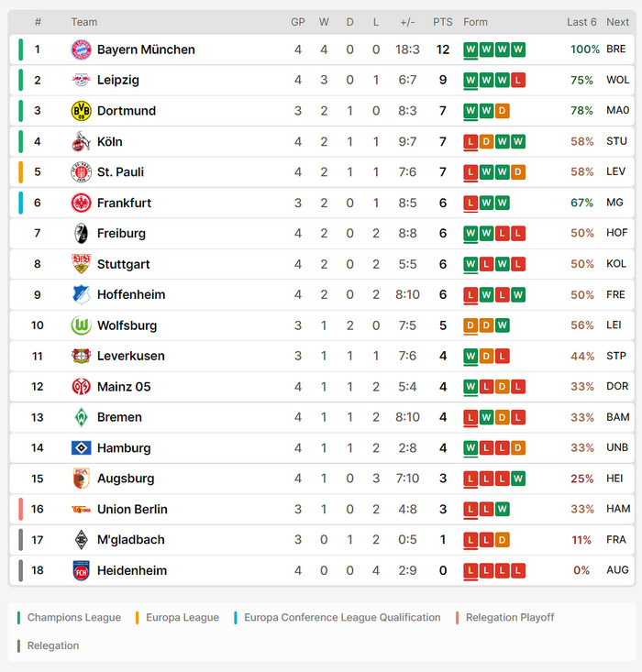This screenshot has height=672, width=642.
Task: Click Augsburg's green win form badge
Action: tap(518, 479)
